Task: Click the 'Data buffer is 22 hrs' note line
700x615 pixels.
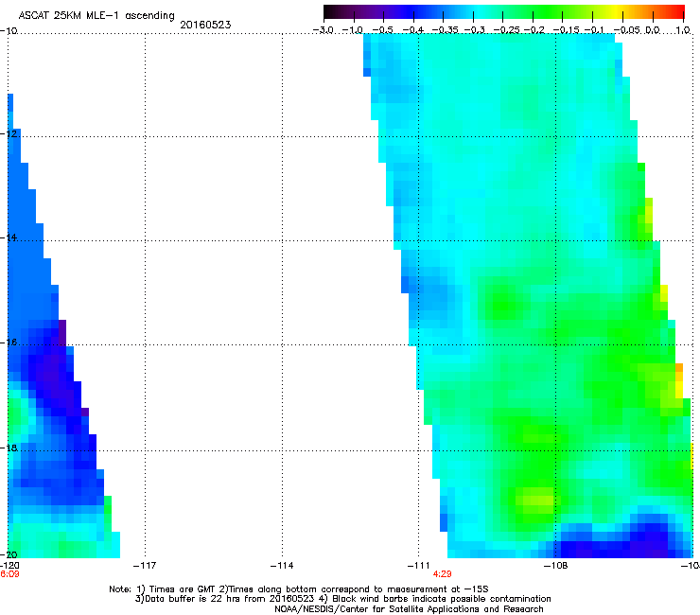Action: (x=342, y=599)
